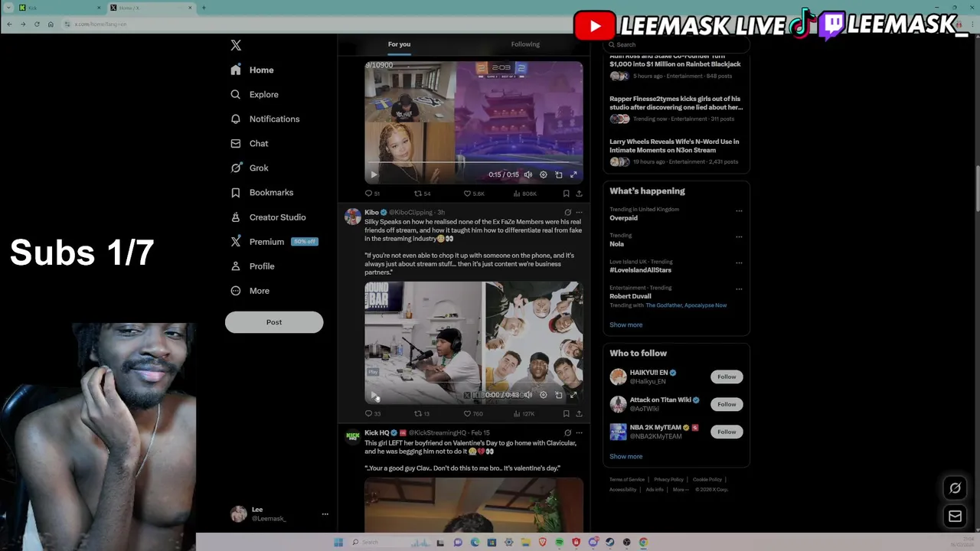Open the floating Grok button
Image resolution: width=980 pixels, height=551 pixels.
(x=955, y=488)
